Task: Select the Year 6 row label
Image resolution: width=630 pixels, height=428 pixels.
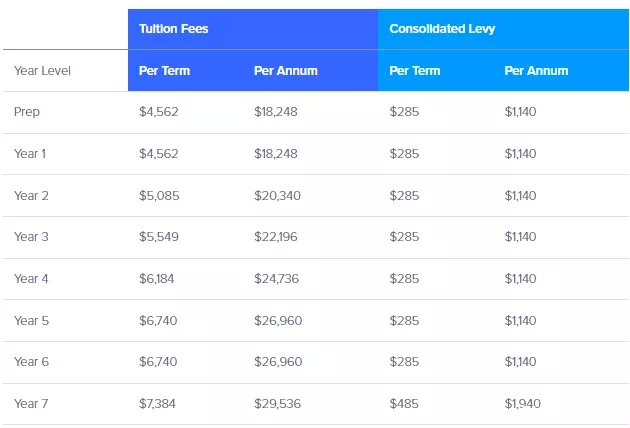Action: pyautogui.click(x=31, y=362)
